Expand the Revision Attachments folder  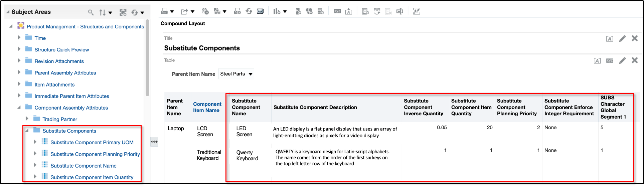(x=19, y=61)
